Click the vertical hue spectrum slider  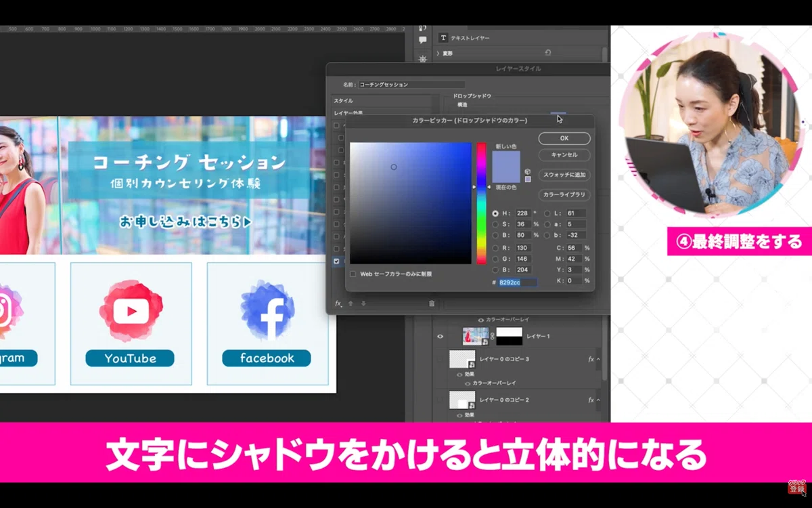[481, 203]
